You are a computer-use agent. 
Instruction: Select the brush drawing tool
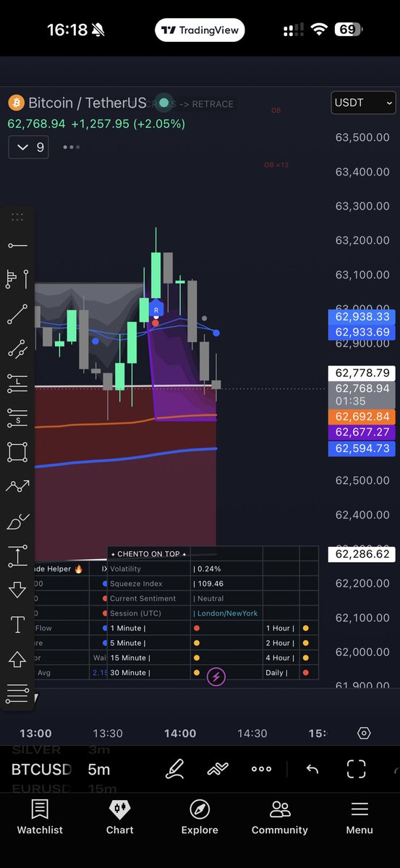(x=17, y=521)
